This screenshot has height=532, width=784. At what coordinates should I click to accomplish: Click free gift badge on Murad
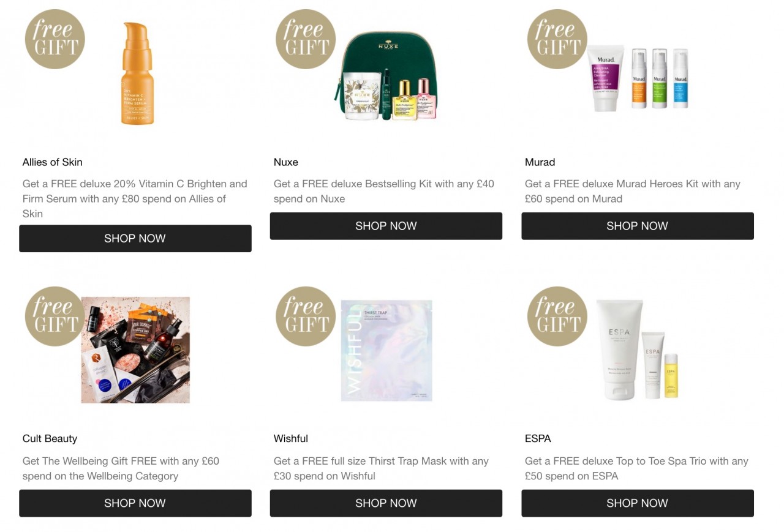(557, 39)
